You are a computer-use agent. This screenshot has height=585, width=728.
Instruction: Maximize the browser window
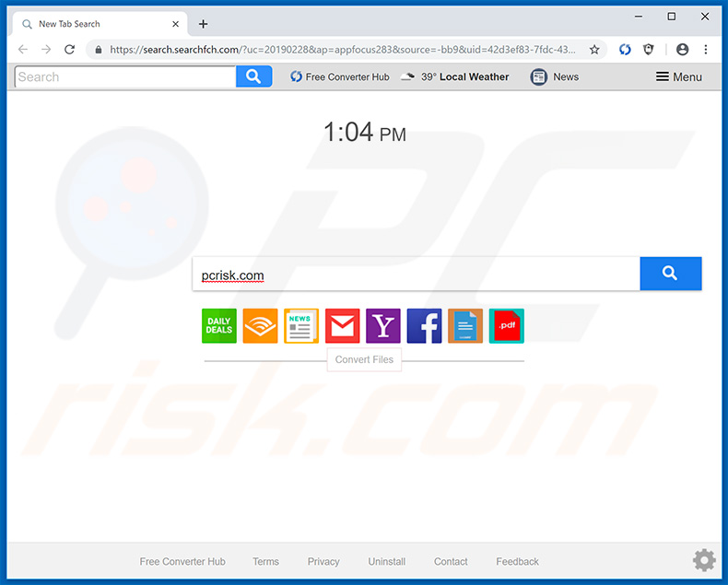(x=672, y=17)
